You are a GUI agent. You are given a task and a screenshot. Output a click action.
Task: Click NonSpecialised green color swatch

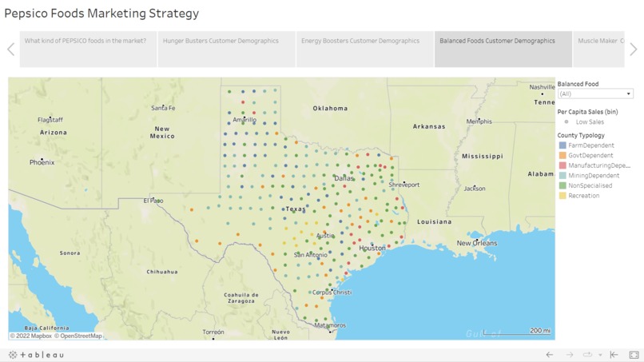click(563, 185)
